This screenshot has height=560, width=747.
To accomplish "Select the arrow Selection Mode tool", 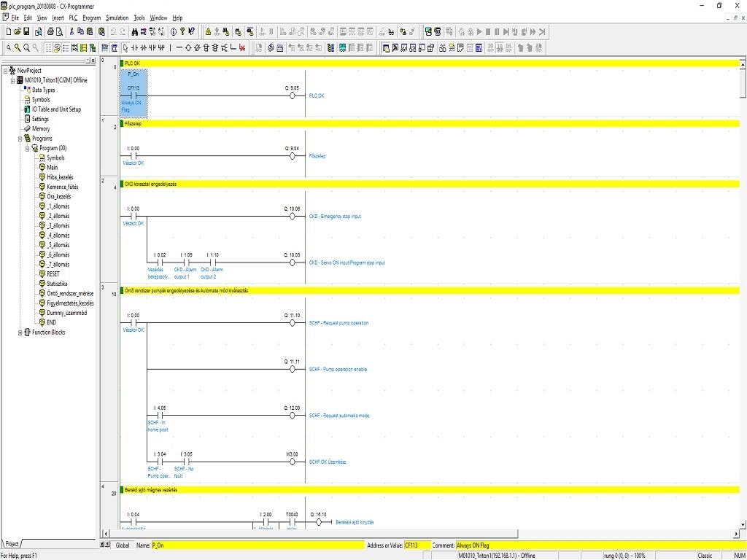I will 125,47.
